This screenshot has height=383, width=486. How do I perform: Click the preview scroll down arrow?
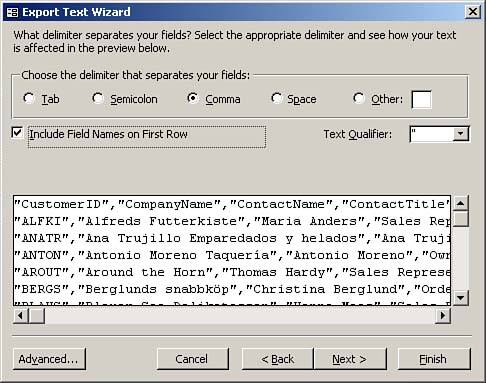pos(460,298)
